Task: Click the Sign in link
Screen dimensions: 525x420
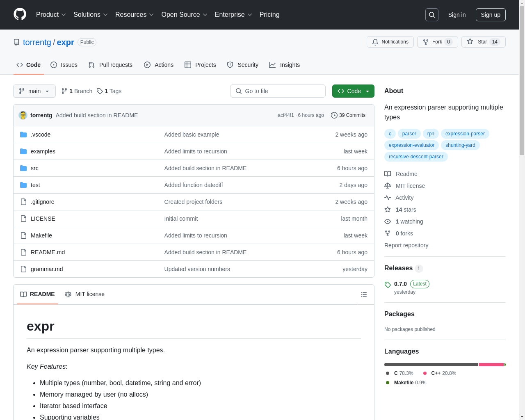Action: (x=457, y=15)
